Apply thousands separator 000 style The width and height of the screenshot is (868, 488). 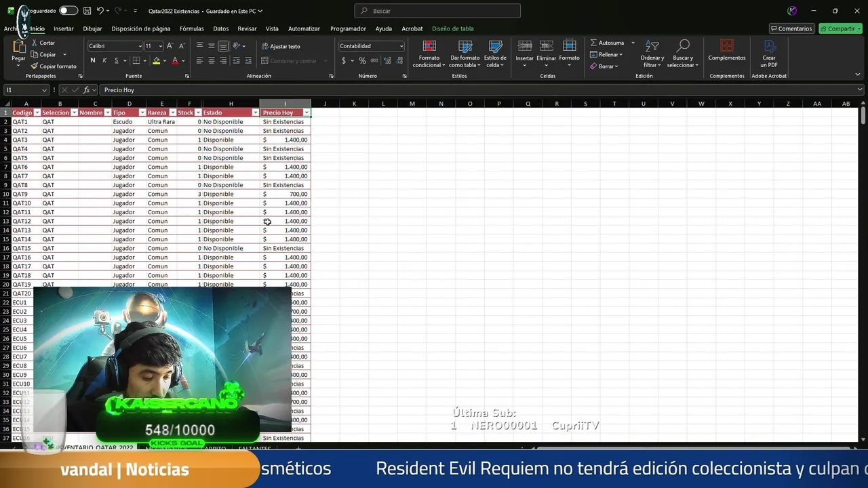click(x=374, y=60)
